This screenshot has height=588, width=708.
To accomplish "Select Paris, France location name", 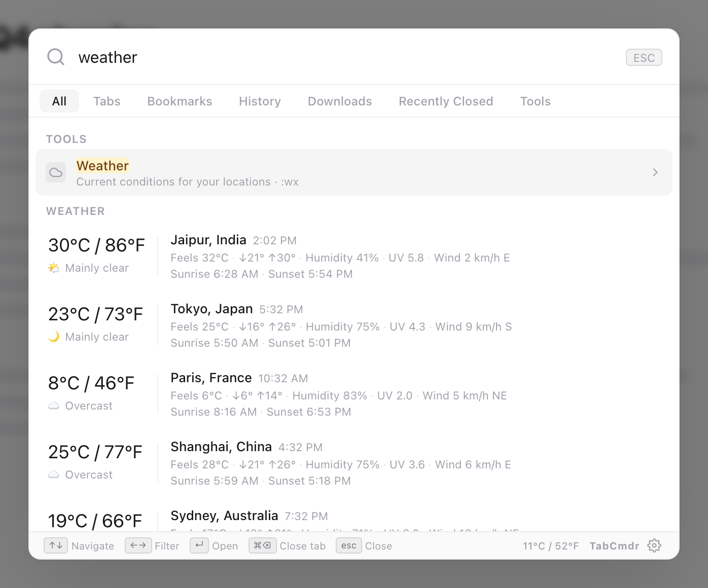I will pyautogui.click(x=211, y=378).
